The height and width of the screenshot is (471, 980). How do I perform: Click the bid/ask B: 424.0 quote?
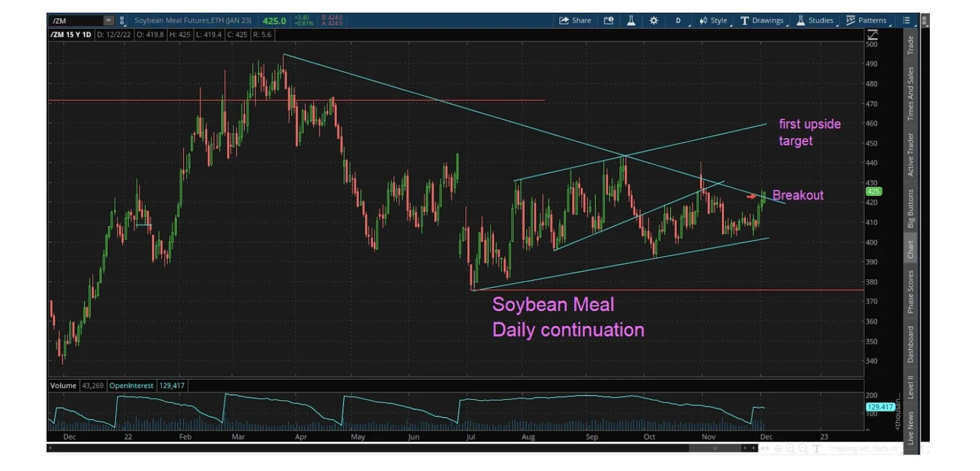(x=332, y=18)
